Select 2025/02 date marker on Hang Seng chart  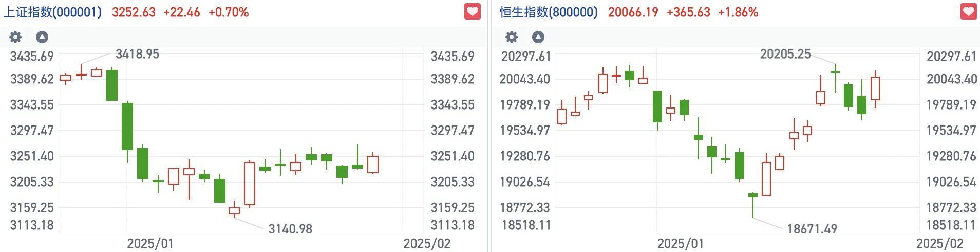point(940,243)
